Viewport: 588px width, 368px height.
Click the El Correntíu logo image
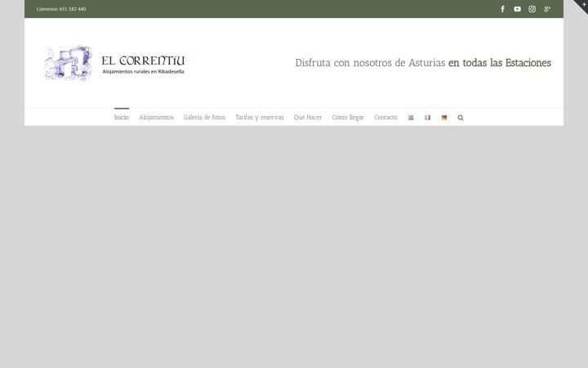(114, 63)
